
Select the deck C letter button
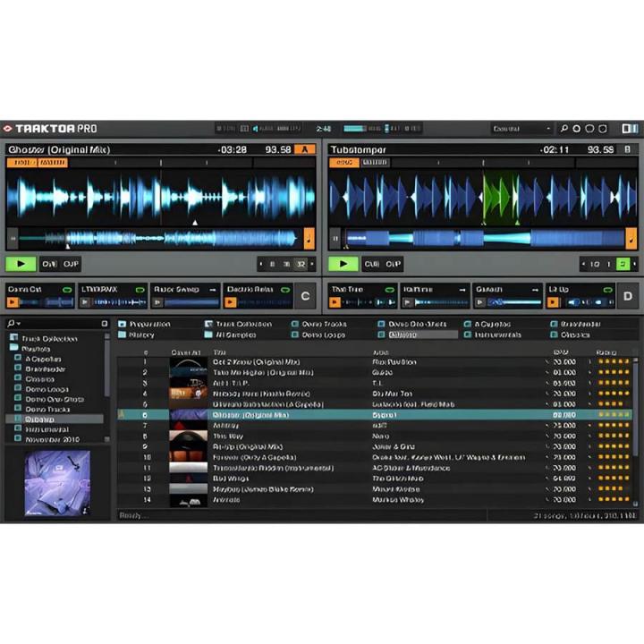click(305, 296)
